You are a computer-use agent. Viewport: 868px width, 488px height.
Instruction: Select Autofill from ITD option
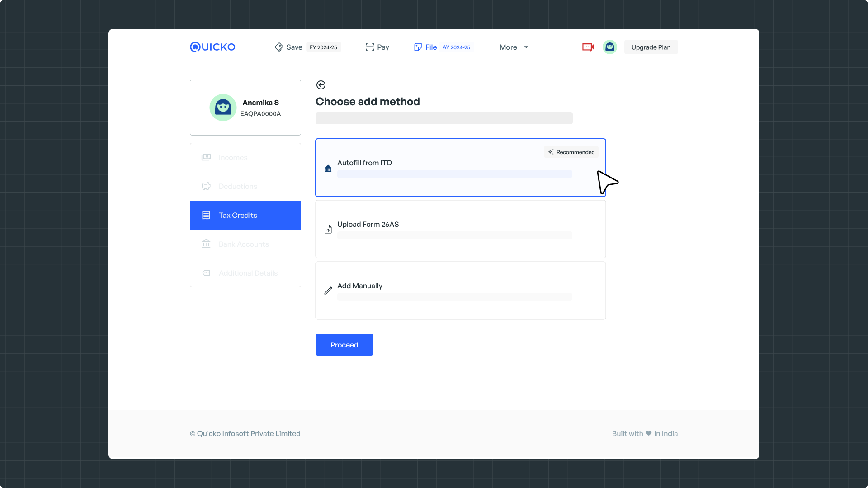tap(461, 168)
